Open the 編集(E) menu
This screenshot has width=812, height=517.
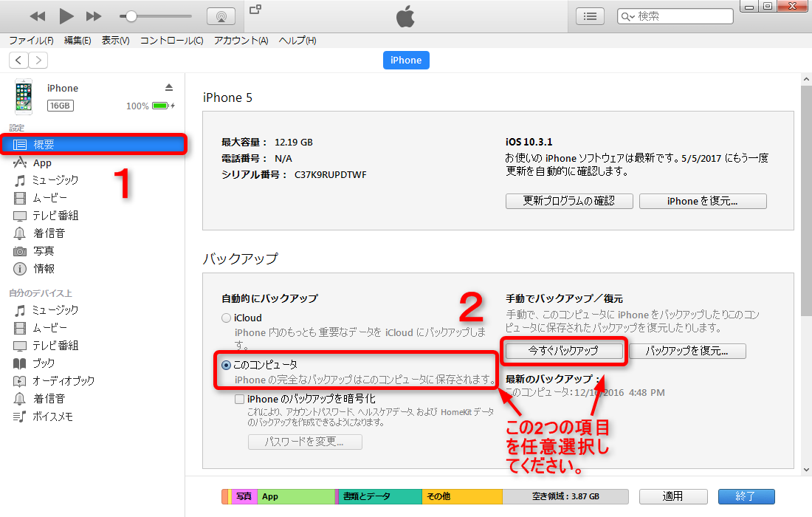[78, 41]
